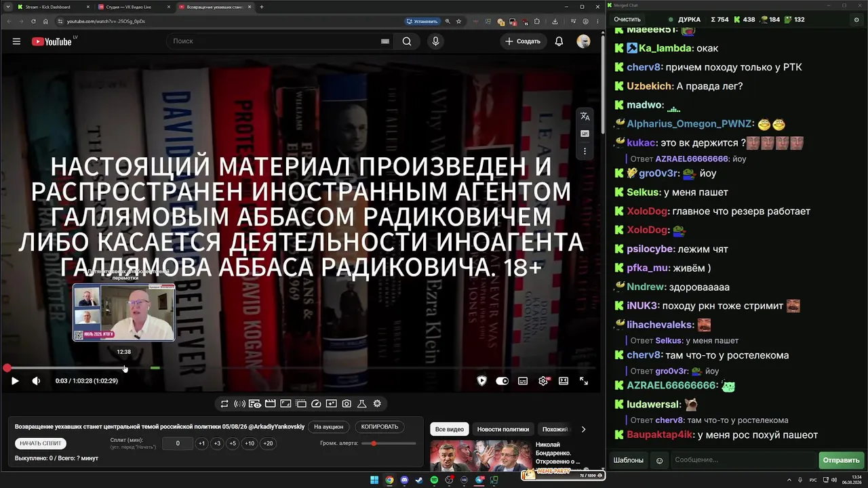Click the На аукцион button
The width and height of the screenshot is (868, 488).
[x=328, y=427]
